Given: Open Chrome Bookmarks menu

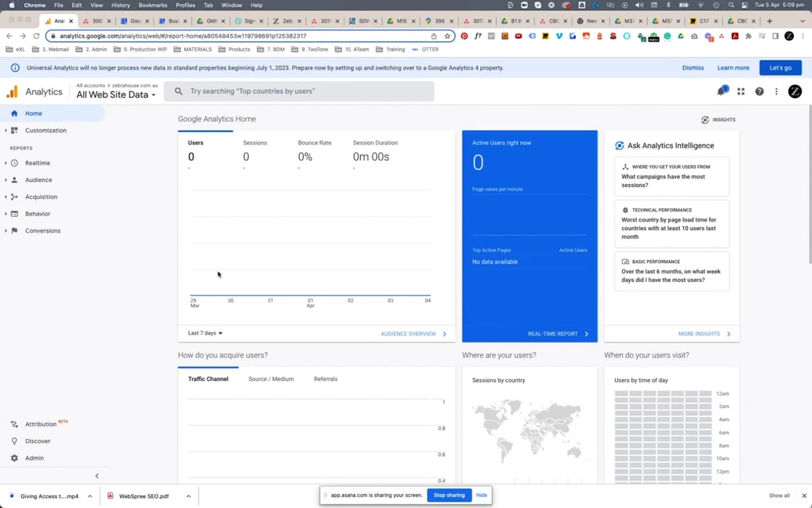Looking at the screenshot, I should (x=153, y=5).
